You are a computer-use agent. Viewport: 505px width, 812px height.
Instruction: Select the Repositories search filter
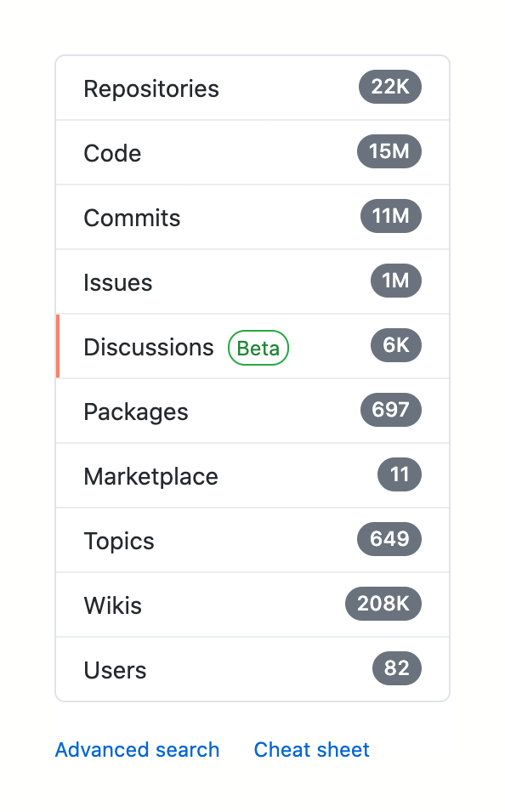pyautogui.click(x=151, y=87)
